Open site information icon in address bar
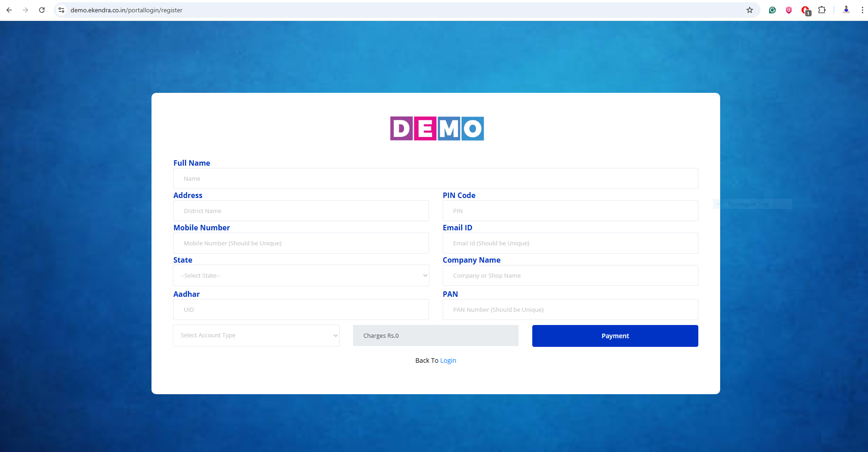Image resolution: width=868 pixels, height=452 pixels. click(61, 10)
